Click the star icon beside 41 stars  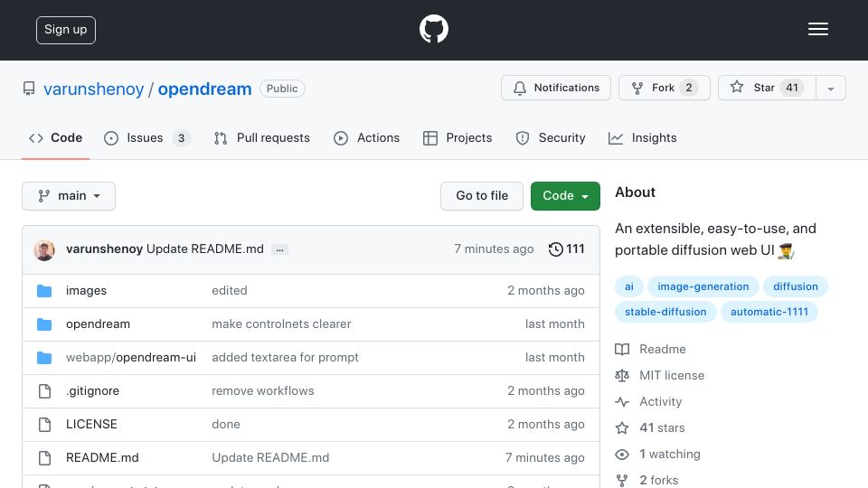tap(622, 427)
